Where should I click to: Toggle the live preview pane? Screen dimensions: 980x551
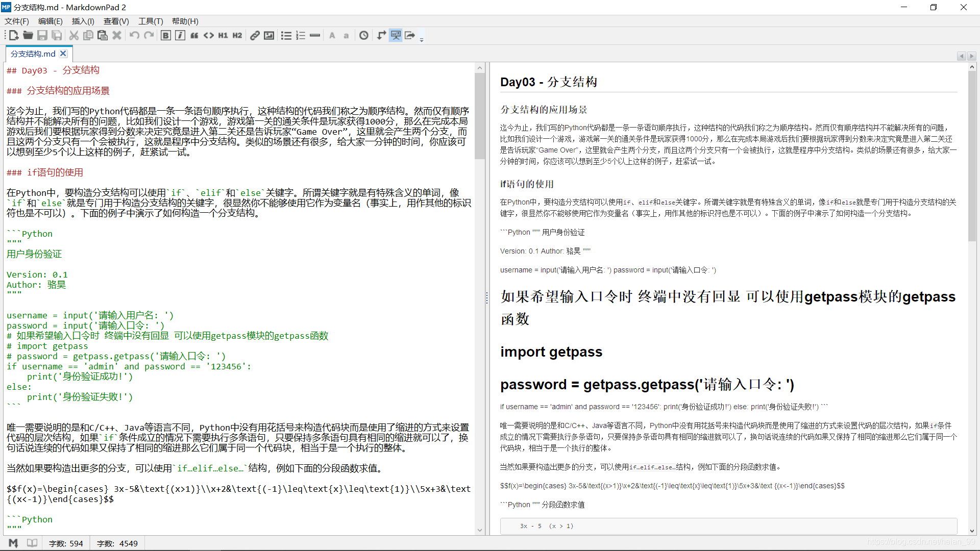(396, 35)
